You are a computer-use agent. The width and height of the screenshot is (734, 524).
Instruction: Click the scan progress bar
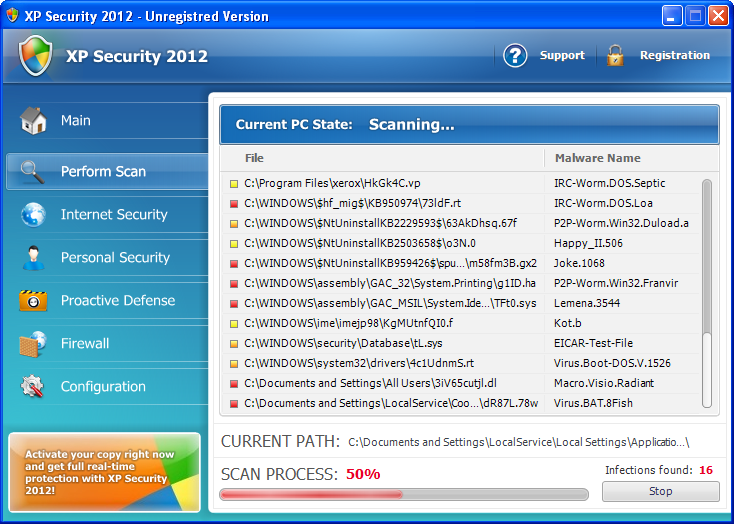tap(404, 494)
